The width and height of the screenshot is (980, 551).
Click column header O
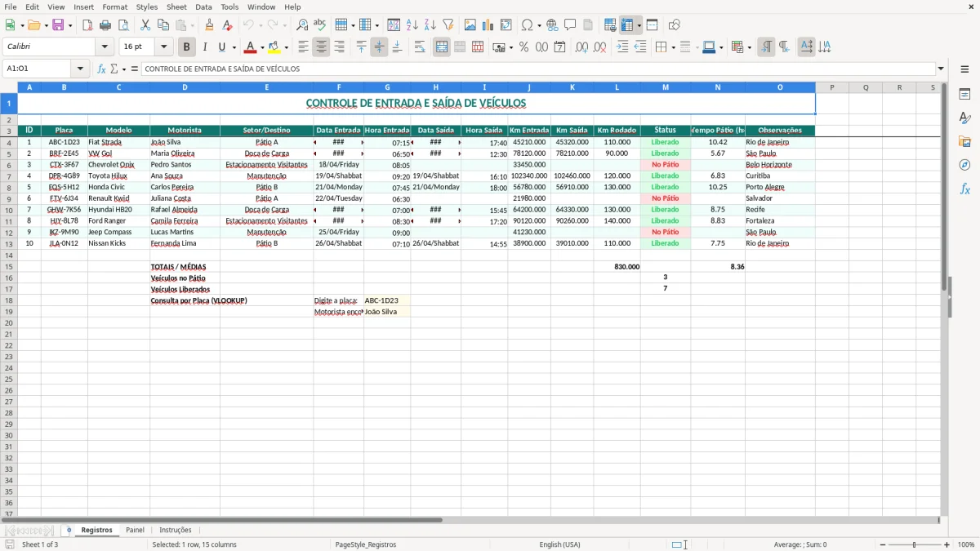click(x=780, y=87)
